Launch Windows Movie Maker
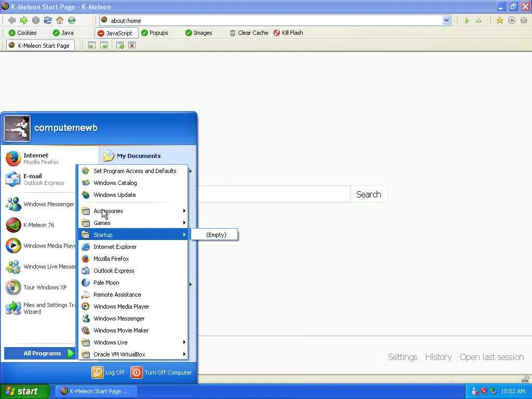This screenshot has height=399, width=532. pos(133,330)
